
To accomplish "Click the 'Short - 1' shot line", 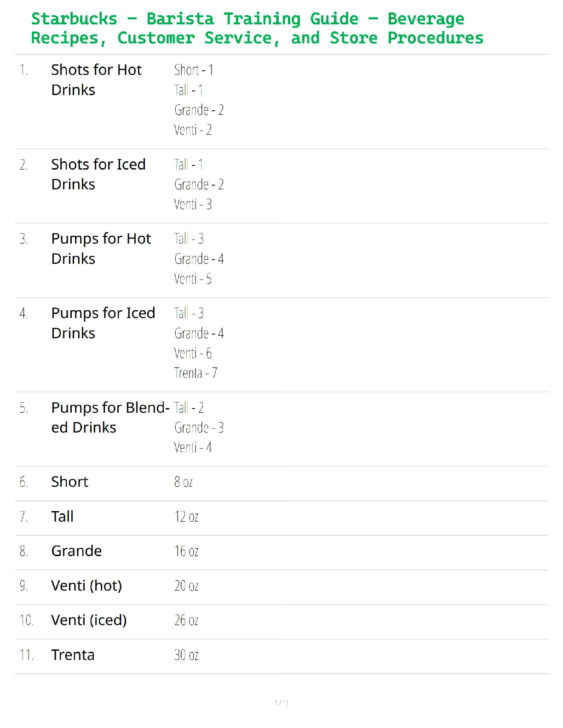I will pyautogui.click(x=194, y=70).
